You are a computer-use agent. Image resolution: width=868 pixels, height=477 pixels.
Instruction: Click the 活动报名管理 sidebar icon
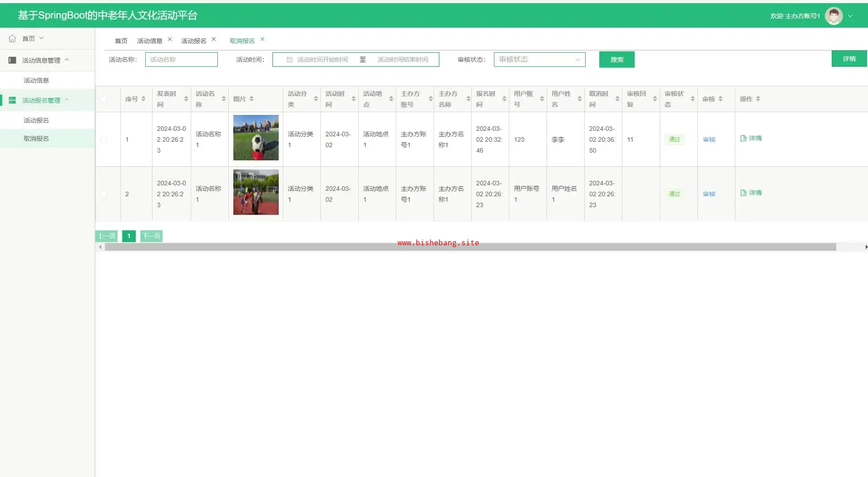click(x=12, y=100)
